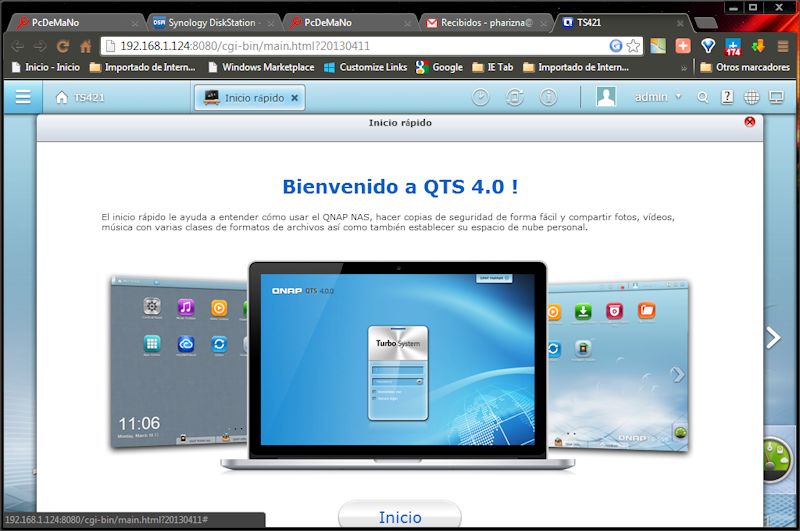Expand hidden bookmarks chevron

pyautogui.click(x=684, y=67)
